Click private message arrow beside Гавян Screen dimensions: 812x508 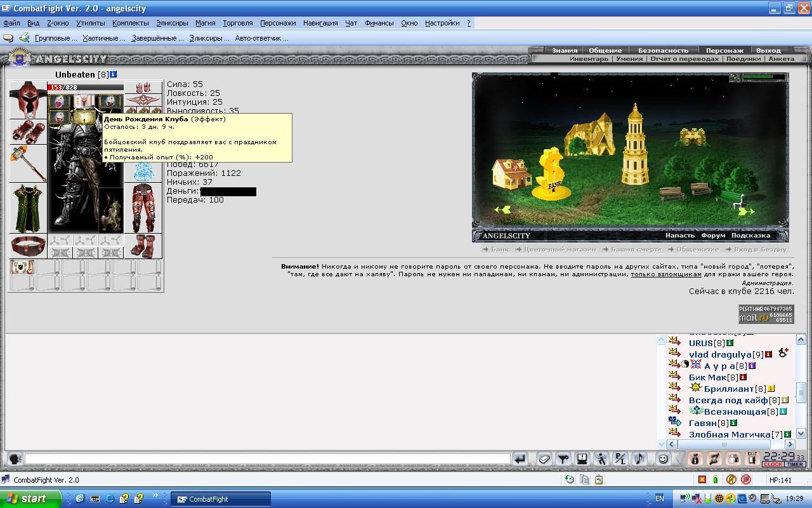[x=674, y=422]
